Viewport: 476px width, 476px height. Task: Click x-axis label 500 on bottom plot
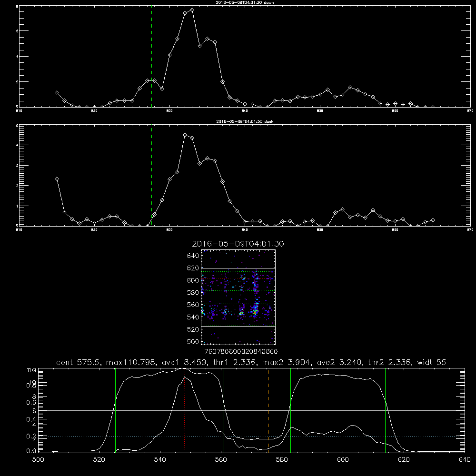[x=38, y=460]
